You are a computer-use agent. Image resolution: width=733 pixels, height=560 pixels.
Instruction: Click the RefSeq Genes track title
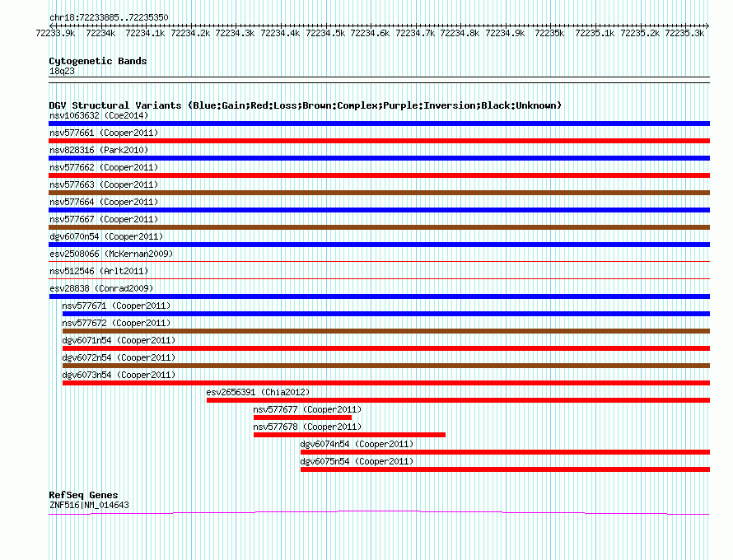[83, 495]
